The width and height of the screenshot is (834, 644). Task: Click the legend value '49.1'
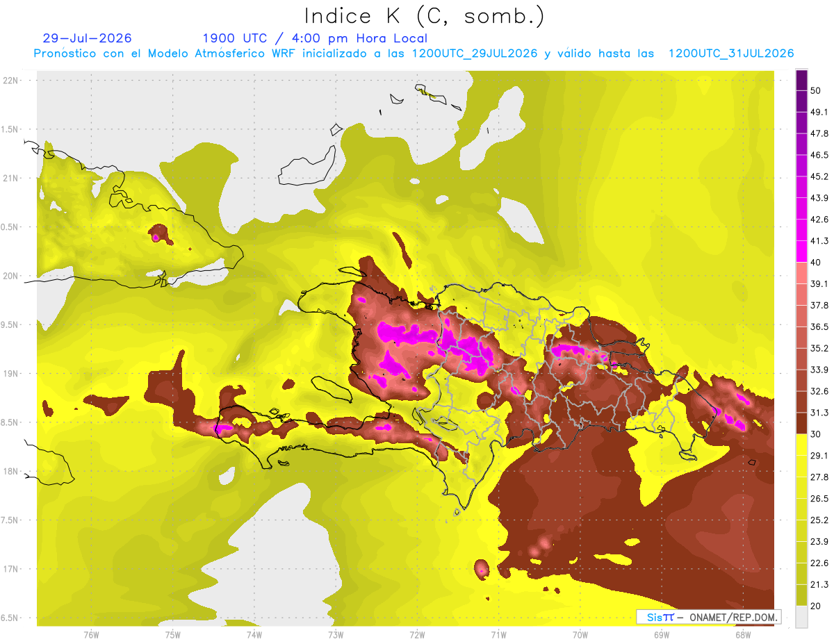819,112
